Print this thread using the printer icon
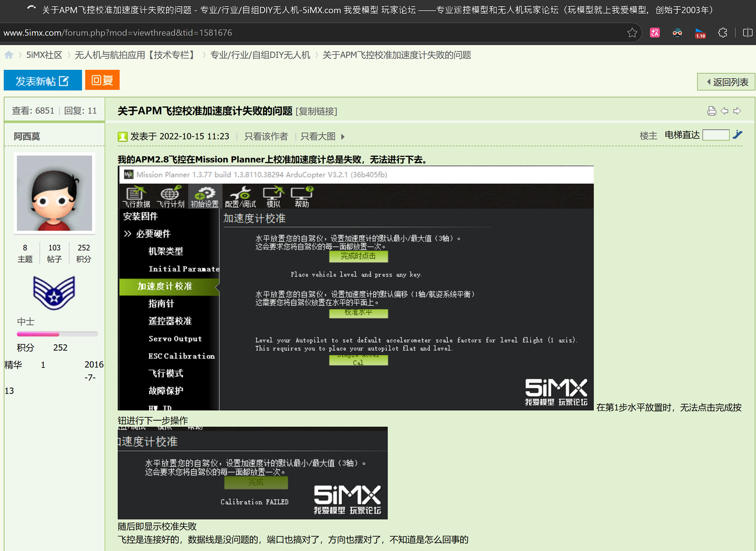756x551 pixels. click(x=712, y=111)
